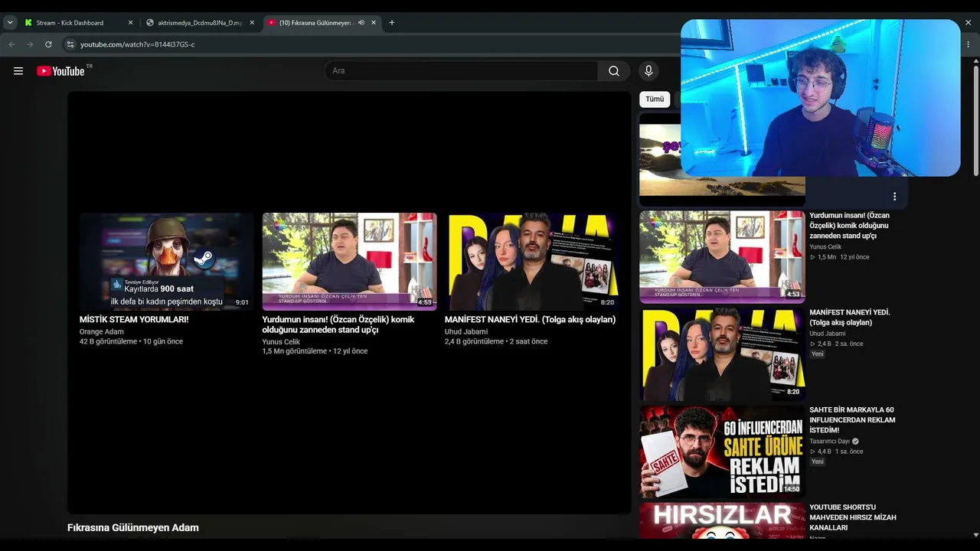Click "42 B görüntüleme • 10 gün önce" text

[131, 341]
